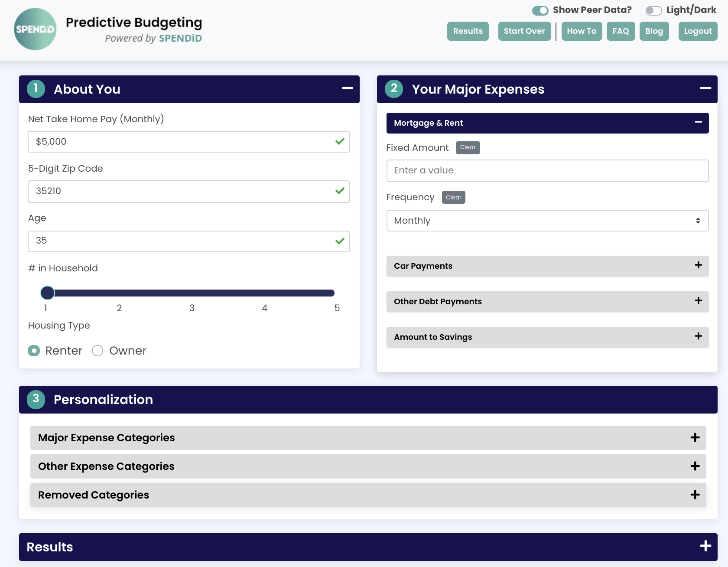This screenshot has height=567, width=728.
Task: Click the green checkmark in Age field
Action: tap(340, 241)
